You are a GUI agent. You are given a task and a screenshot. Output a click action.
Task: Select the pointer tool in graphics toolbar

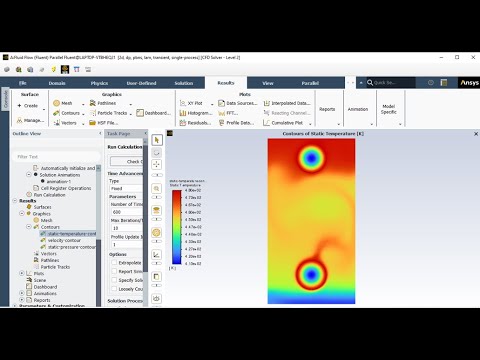click(x=157, y=140)
